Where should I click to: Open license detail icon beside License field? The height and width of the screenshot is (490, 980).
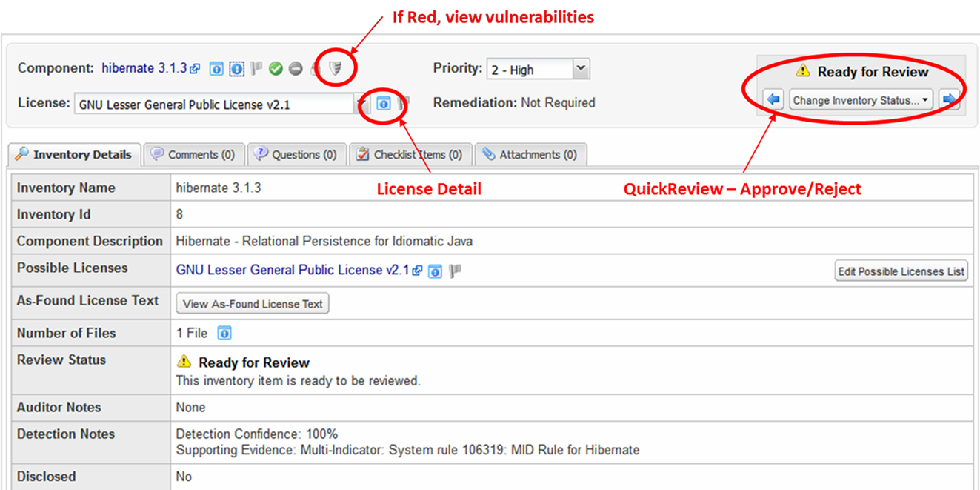click(x=384, y=104)
